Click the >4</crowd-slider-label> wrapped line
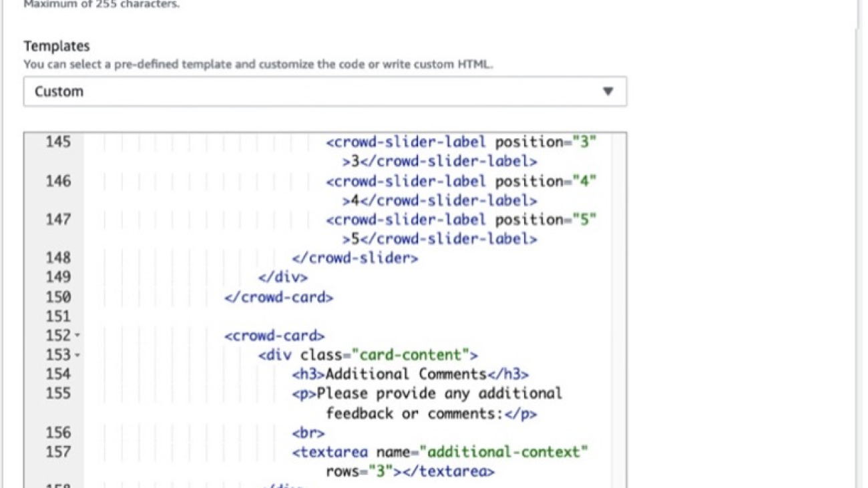Viewport: 868px width, 488px height. tap(440, 200)
